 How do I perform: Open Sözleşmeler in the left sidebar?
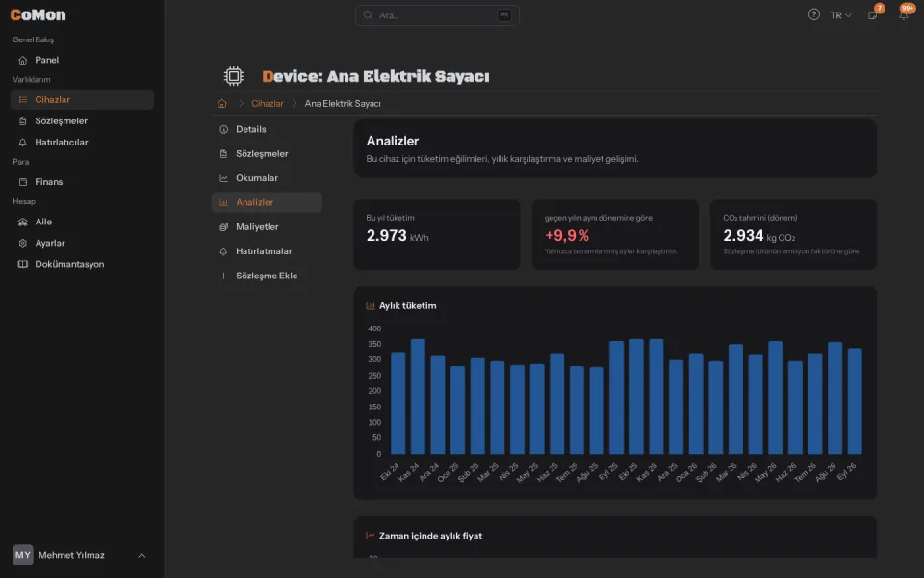coord(82,121)
